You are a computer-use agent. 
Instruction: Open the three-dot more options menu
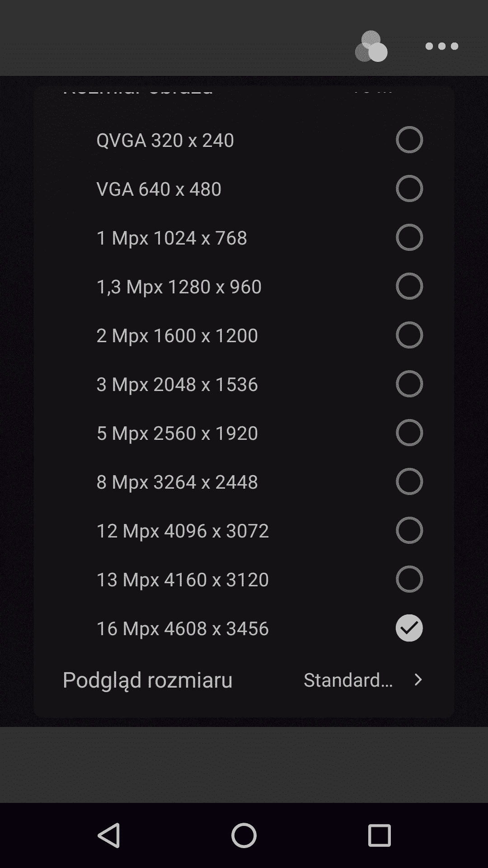tap(441, 46)
